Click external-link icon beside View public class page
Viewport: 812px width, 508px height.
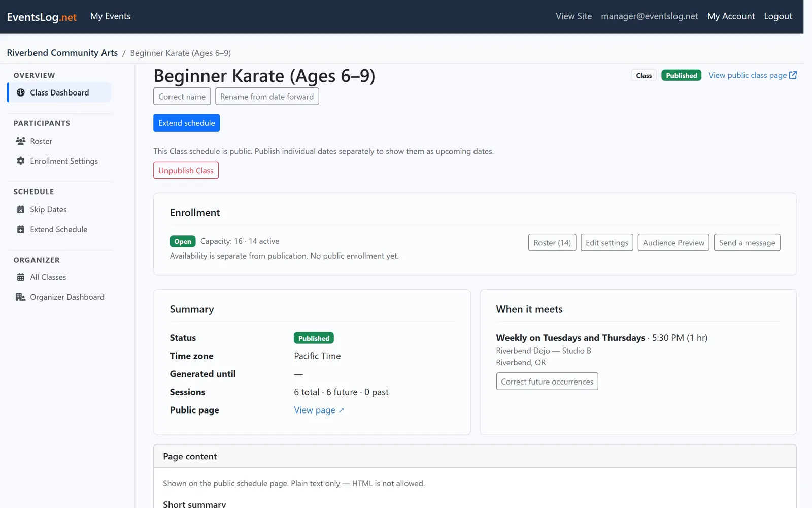click(793, 75)
